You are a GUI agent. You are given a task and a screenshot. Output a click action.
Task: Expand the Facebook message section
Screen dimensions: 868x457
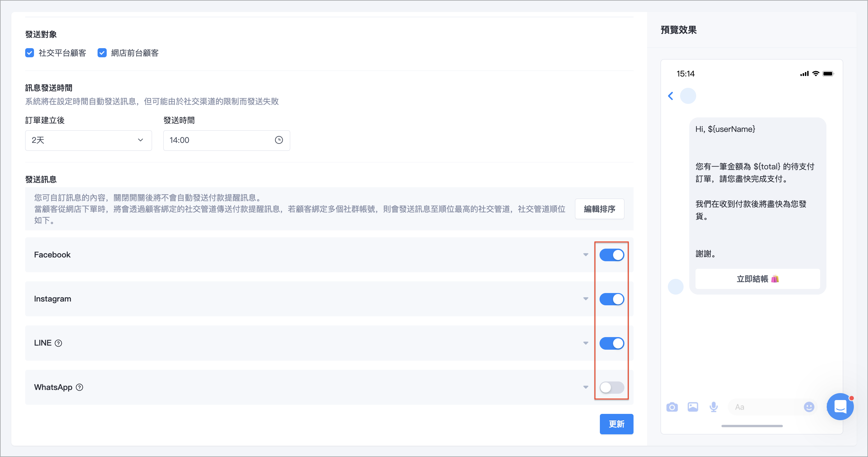(x=586, y=255)
